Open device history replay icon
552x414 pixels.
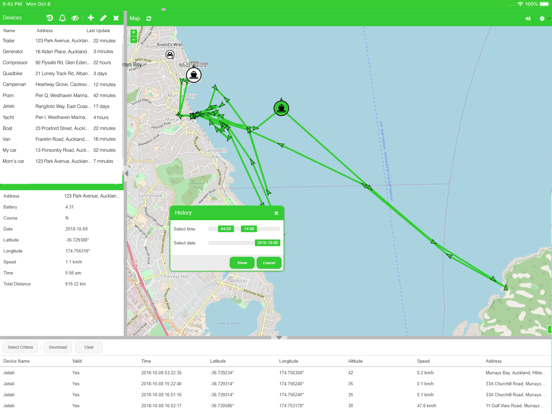pos(50,18)
